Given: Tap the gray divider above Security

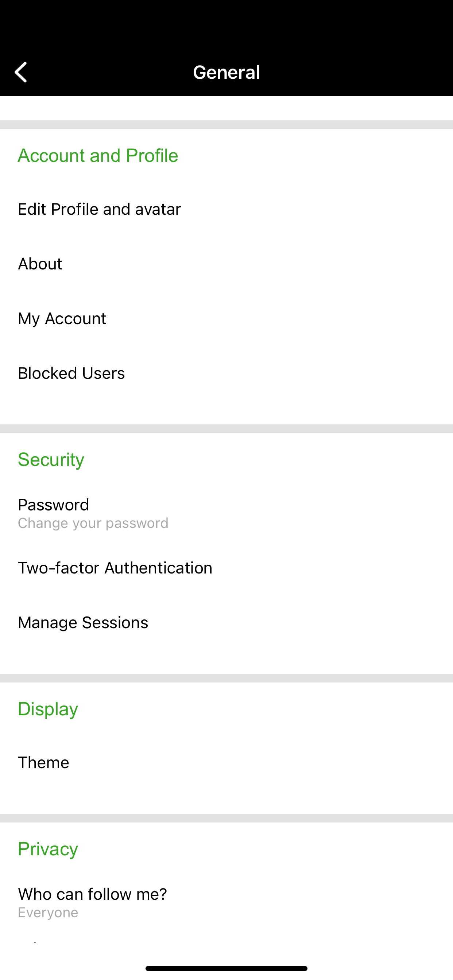Looking at the screenshot, I should [x=226, y=429].
